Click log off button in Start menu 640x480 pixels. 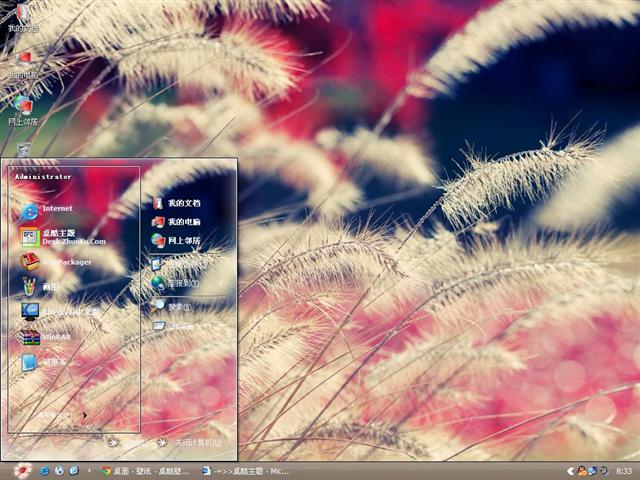click(129, 442)
